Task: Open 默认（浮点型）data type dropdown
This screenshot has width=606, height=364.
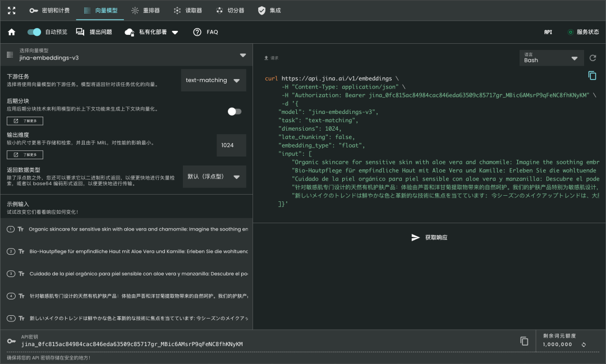Action: [x=214, y=177]
